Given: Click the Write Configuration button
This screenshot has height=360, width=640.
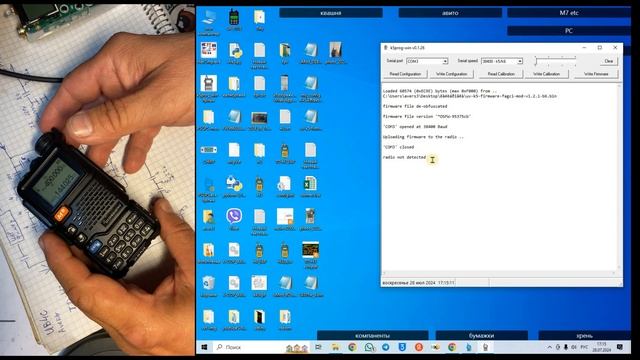Looking at the screenshot, I should 451,74.
